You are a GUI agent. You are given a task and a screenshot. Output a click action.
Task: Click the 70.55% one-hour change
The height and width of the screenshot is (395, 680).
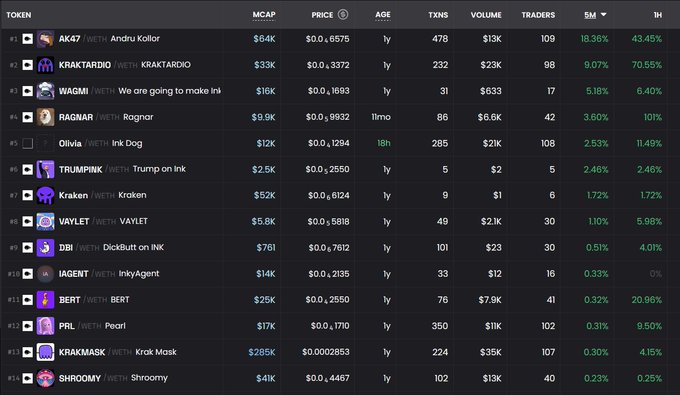click(647, 65)
